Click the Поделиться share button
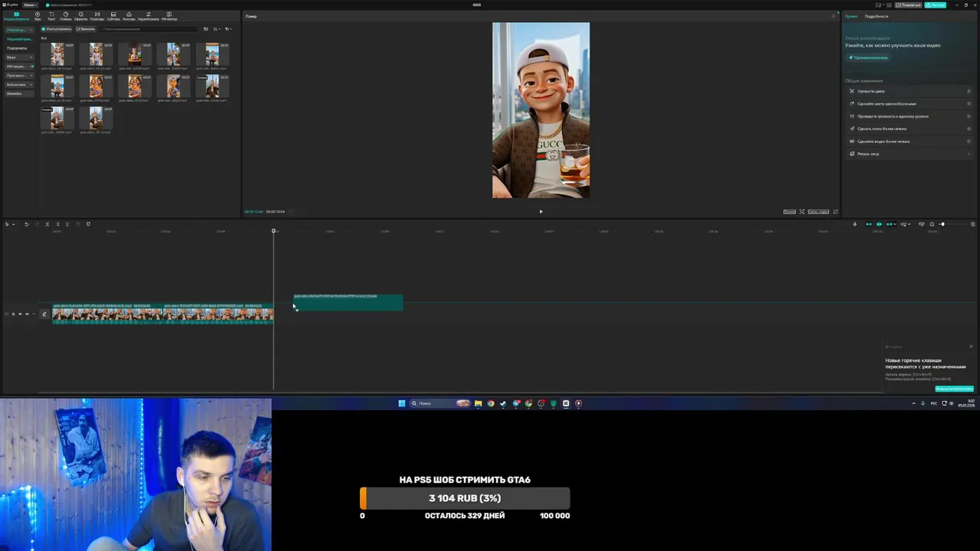Screen dimensions: 980x551 [908, 5]
